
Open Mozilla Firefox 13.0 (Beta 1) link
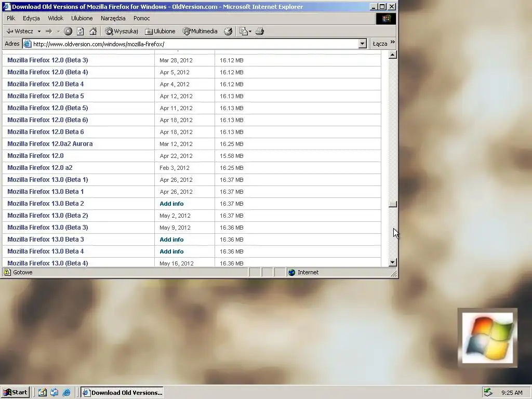coord(47,179)
